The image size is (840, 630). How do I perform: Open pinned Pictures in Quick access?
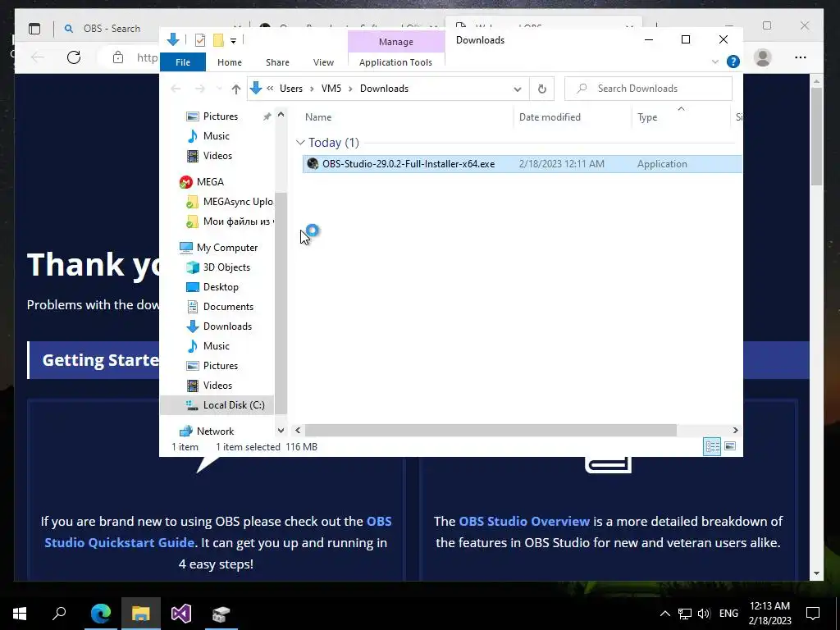[x=220, y=116]
